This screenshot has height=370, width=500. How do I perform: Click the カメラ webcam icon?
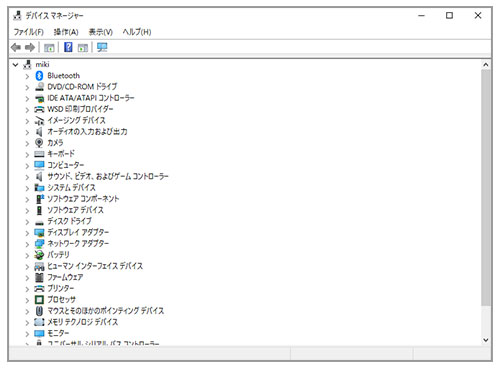pos(39,143)
